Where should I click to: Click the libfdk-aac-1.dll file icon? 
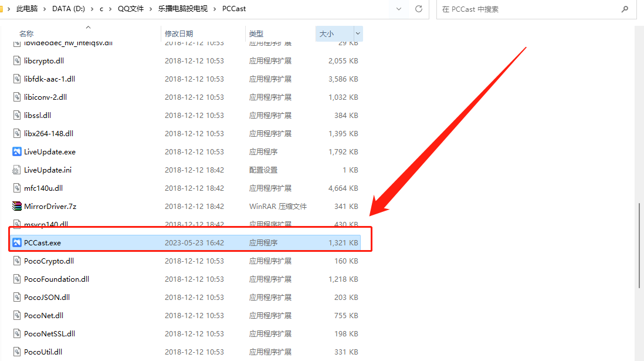16,79
